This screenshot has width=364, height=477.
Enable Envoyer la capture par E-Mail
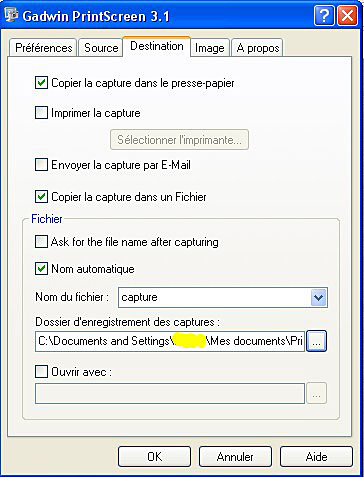click(x=41, y=165)
